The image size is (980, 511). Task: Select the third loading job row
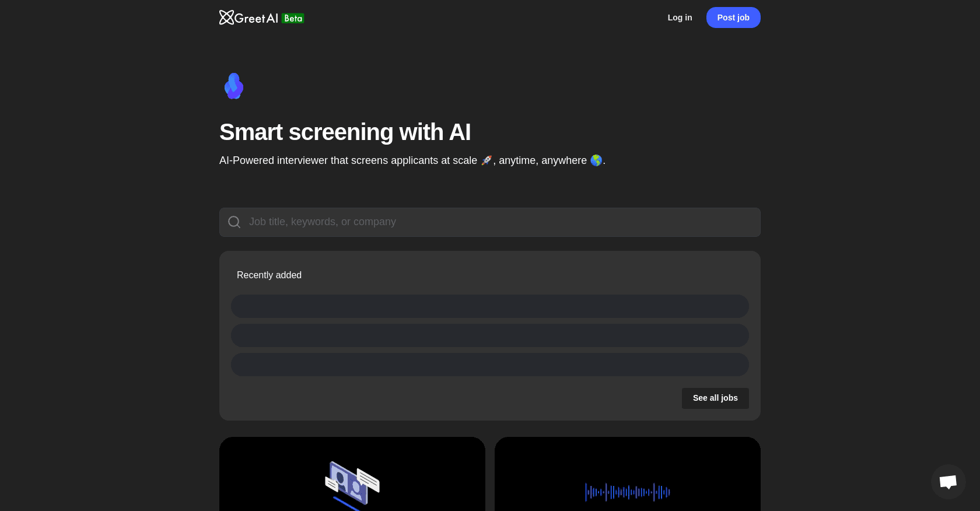click(489, 365)
